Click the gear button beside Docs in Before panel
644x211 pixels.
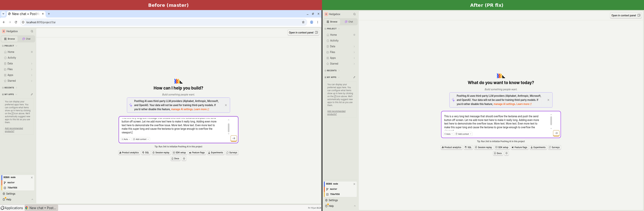(184, 159)
